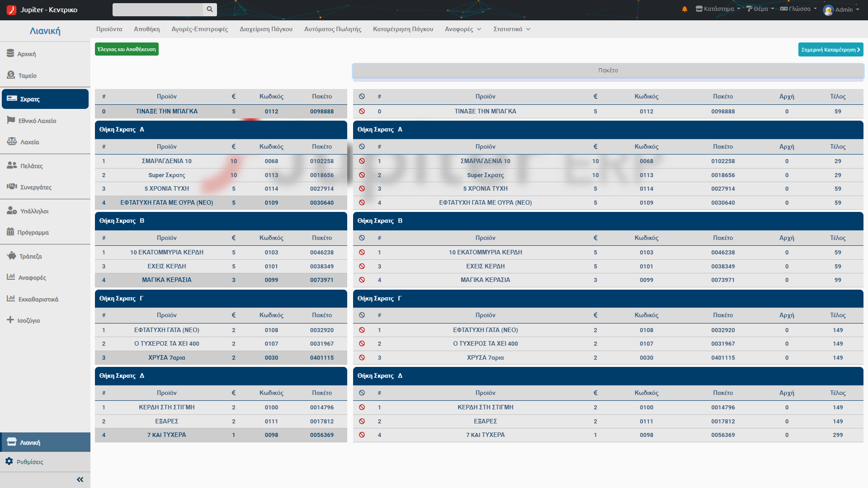Click Σημερινή Καταμέτρηση button
Screen dimensions: 868x488
830,50
